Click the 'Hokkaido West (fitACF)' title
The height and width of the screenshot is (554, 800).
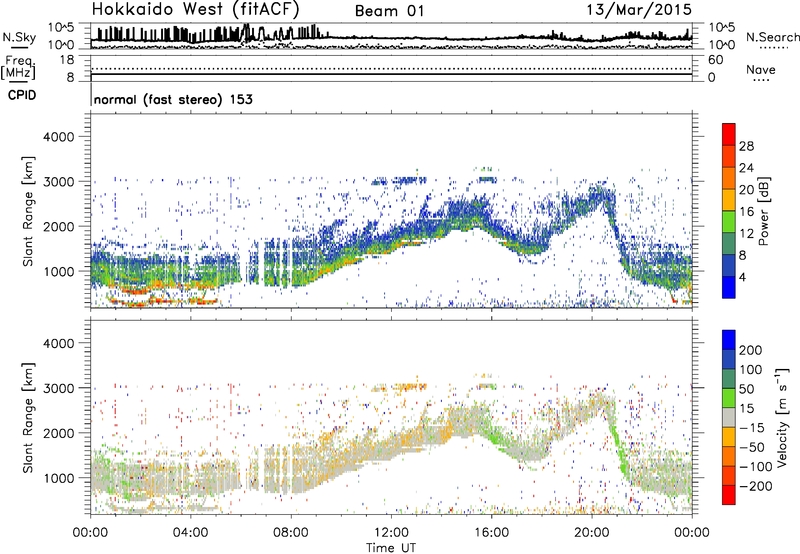195,9
